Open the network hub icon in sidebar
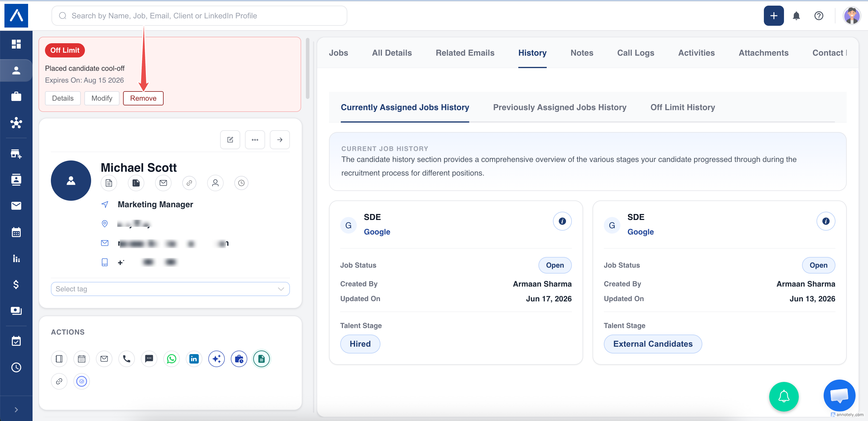The width and height of the screenshot is (868, 421). coord(16,123)
